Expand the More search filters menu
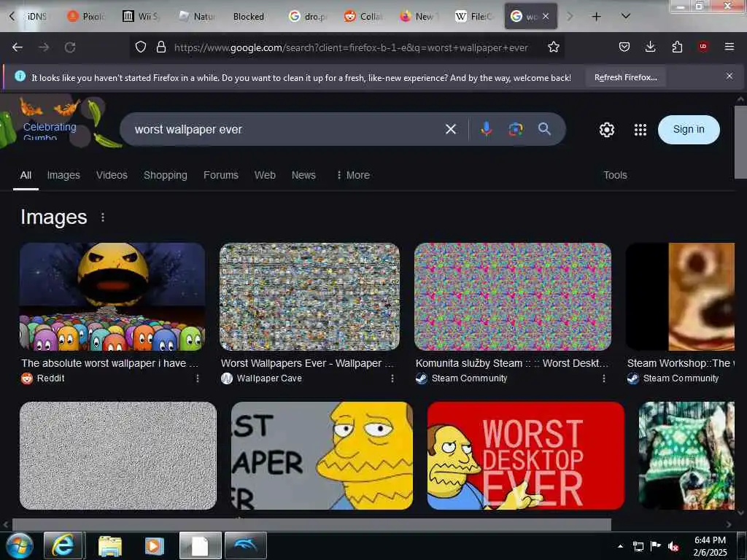This screenshot has width=747, height=560. pyautogui.click(x=353, y=175)
